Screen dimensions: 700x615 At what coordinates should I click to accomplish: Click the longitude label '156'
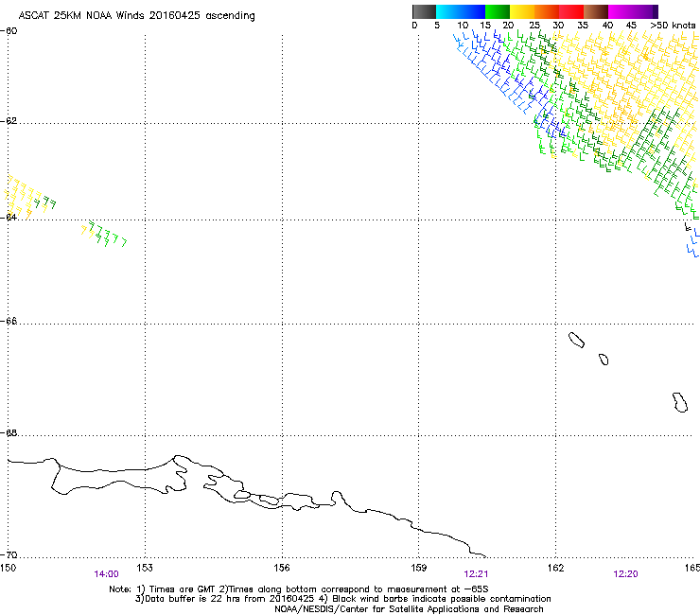pyautogui.click(x=282, y=568)
